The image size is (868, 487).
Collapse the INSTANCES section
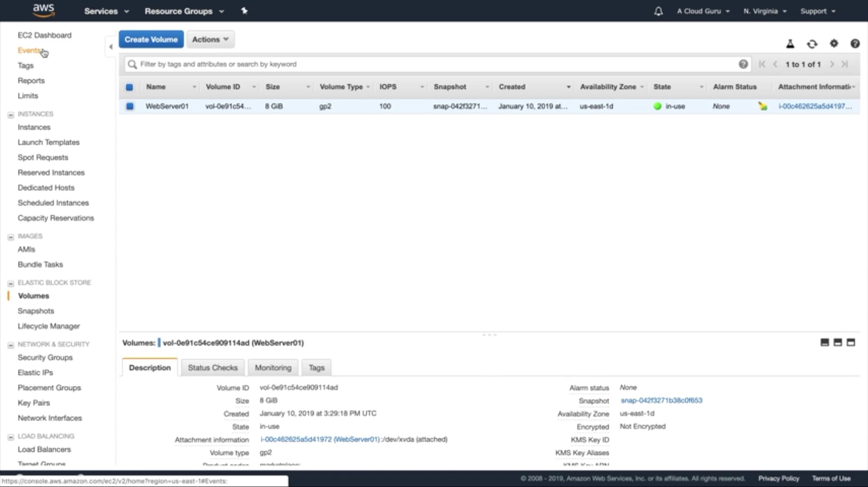[x=10, y=115]
